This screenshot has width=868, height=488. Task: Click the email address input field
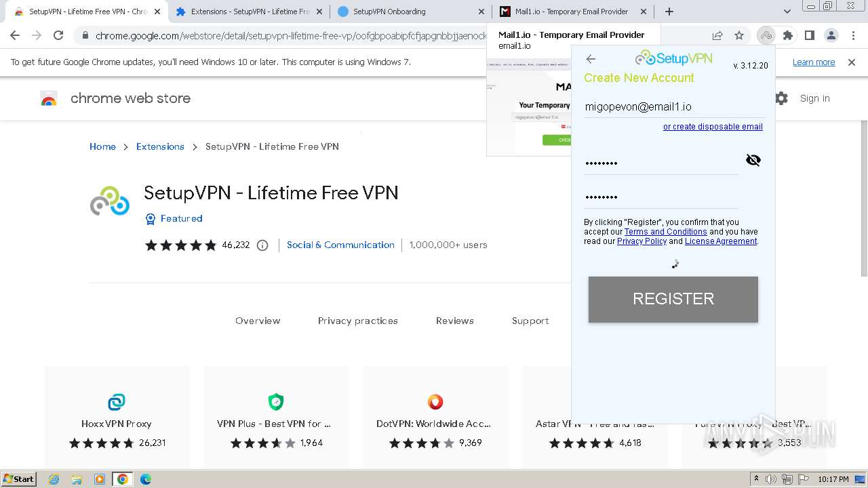(x=671, y=106)
